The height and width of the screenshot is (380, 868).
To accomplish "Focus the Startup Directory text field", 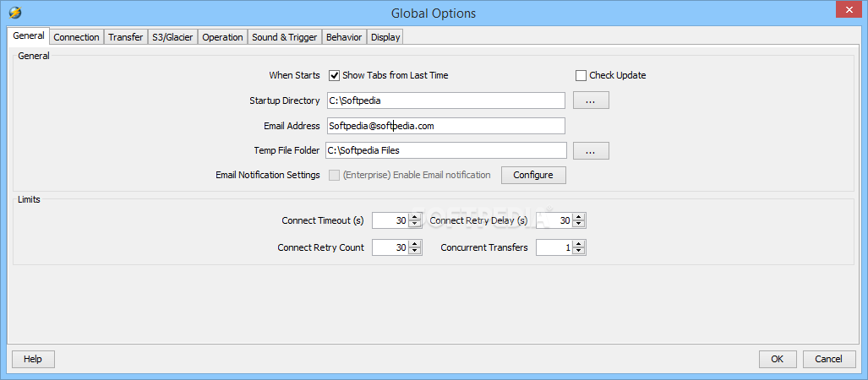I will (x=445, y=100).
